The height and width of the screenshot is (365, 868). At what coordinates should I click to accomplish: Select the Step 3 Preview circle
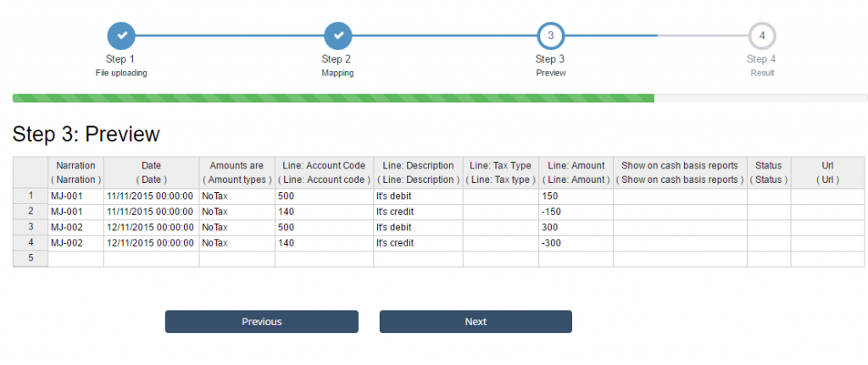point(551,36)
